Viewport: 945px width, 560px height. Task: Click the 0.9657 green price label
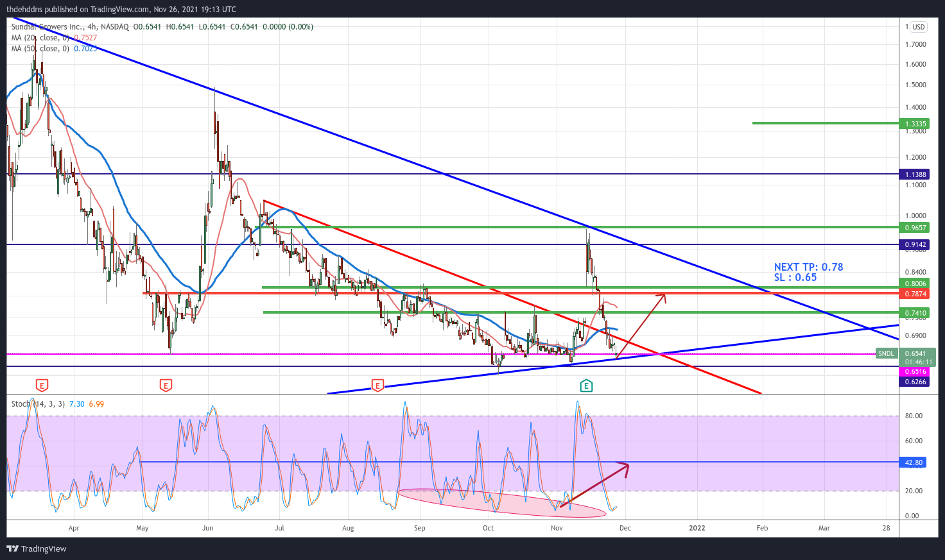(x=915, y=228)
